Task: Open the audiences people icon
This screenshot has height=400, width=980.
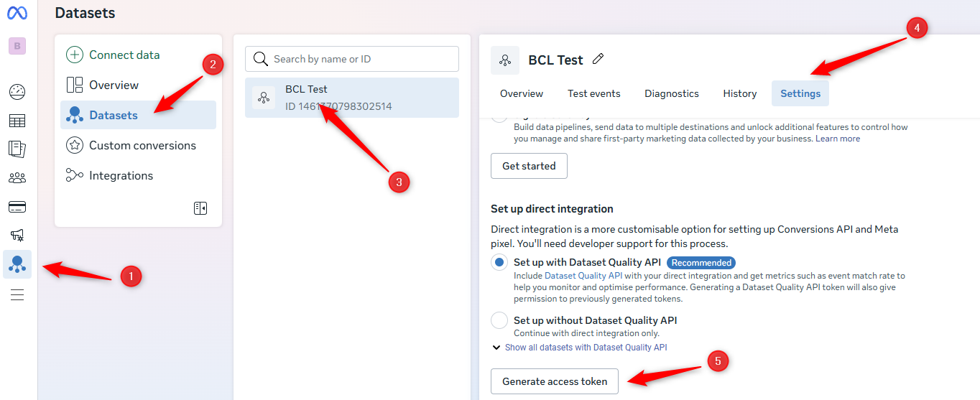Action: 17,178
